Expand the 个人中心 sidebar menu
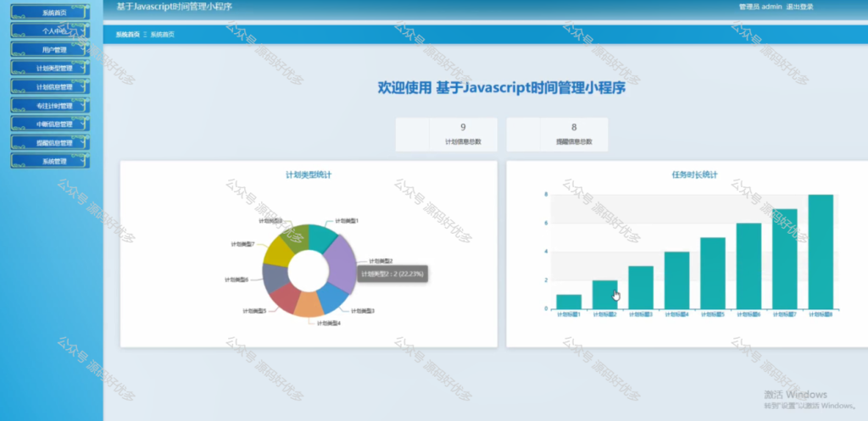This screenshot has width=868, height=421. pyautogui.click(x=50, y=31)
